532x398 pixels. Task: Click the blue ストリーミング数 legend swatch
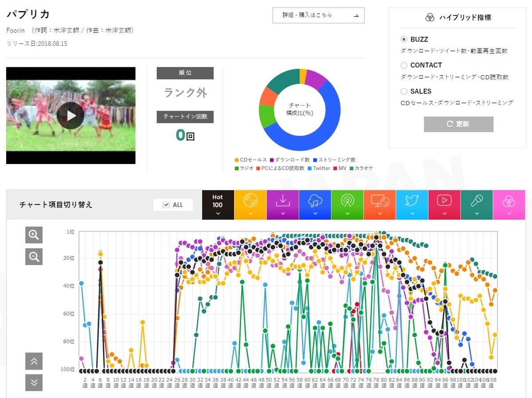click(x=316, y=160)
